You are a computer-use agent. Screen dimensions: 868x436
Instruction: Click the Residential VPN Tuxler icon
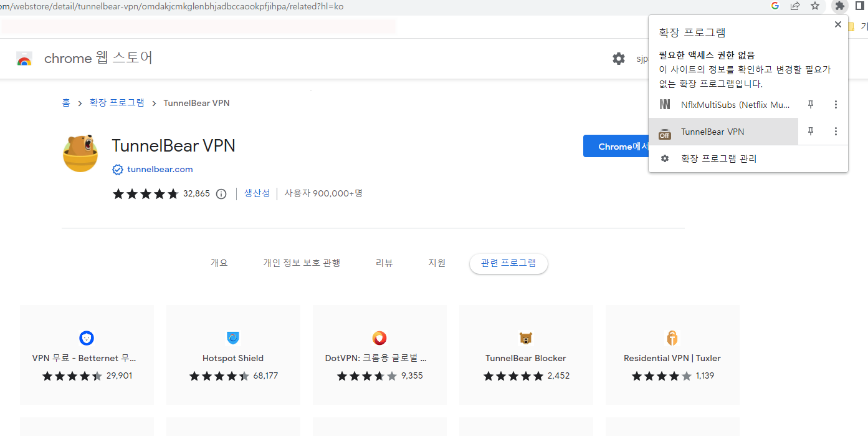[x=672, y=338]
